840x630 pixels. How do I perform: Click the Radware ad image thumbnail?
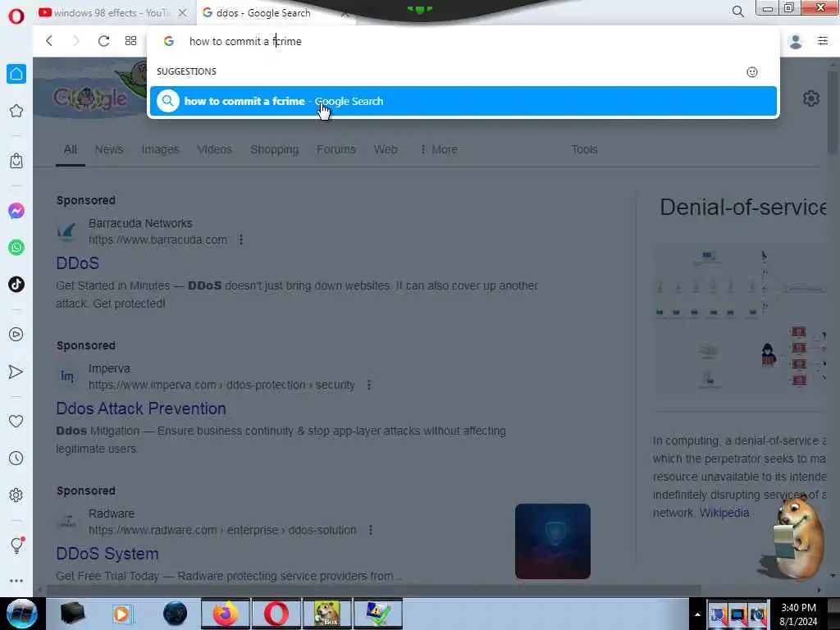552,541
